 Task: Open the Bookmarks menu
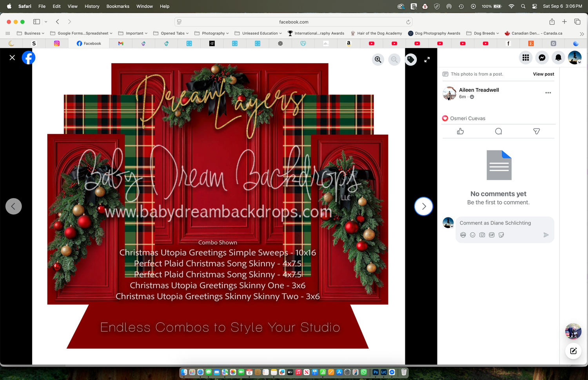point(118,6)
